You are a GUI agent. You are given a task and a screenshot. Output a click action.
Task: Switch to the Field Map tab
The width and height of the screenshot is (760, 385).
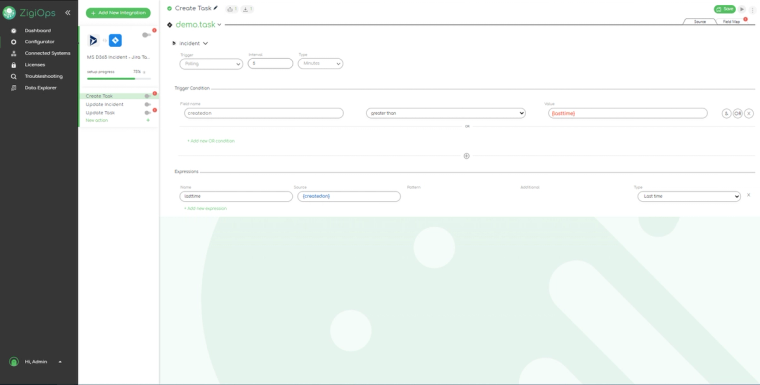(x=731, y=22)
